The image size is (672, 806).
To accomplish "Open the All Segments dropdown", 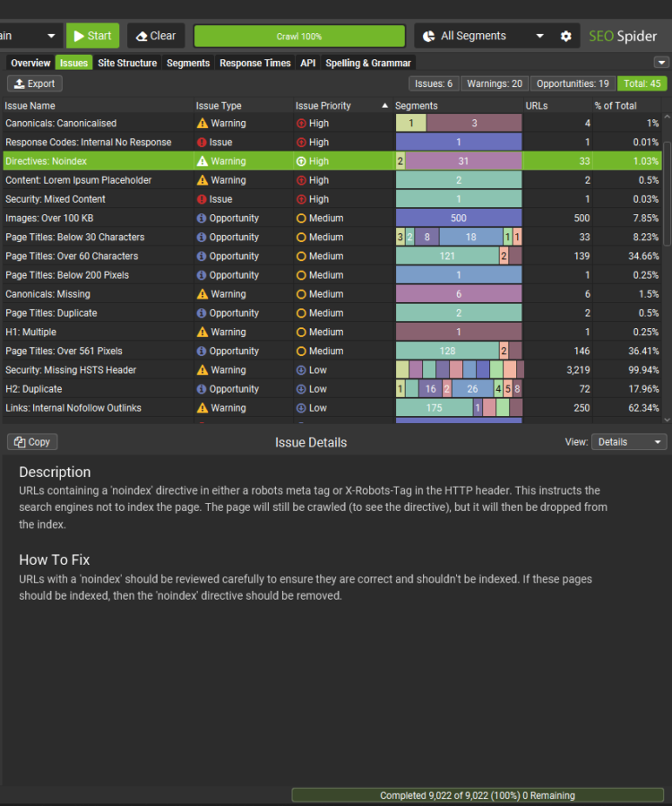I will tap(484, 36).
